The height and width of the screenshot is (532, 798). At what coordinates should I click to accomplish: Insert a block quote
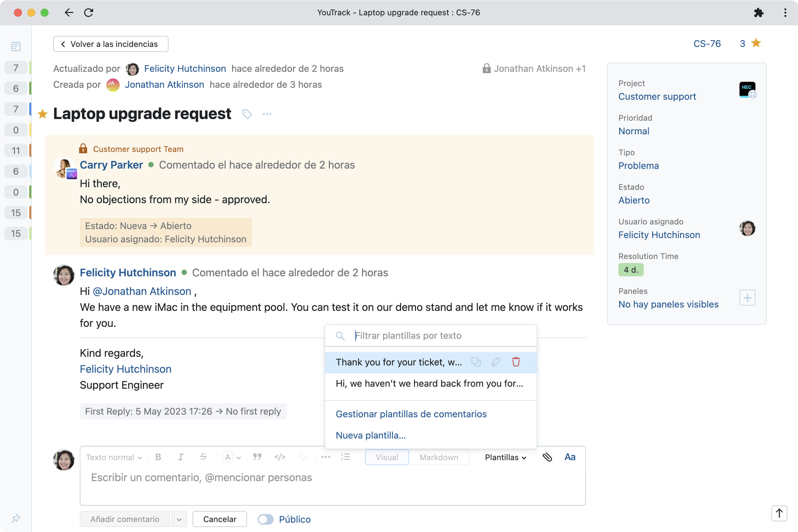click(x=257, y=457)
